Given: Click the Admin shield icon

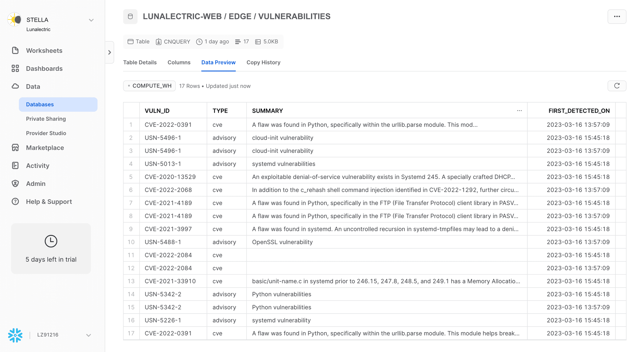Looking at the screenshot, I should click(x=15, y=183).
